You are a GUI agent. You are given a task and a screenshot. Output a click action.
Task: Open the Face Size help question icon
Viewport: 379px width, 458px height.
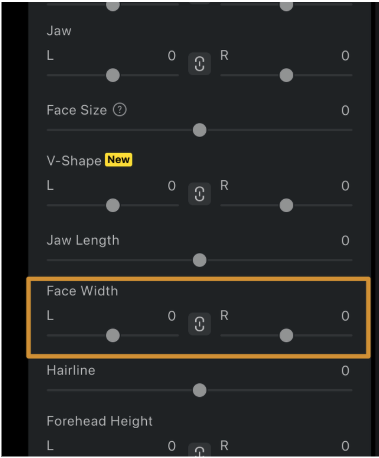120,110
